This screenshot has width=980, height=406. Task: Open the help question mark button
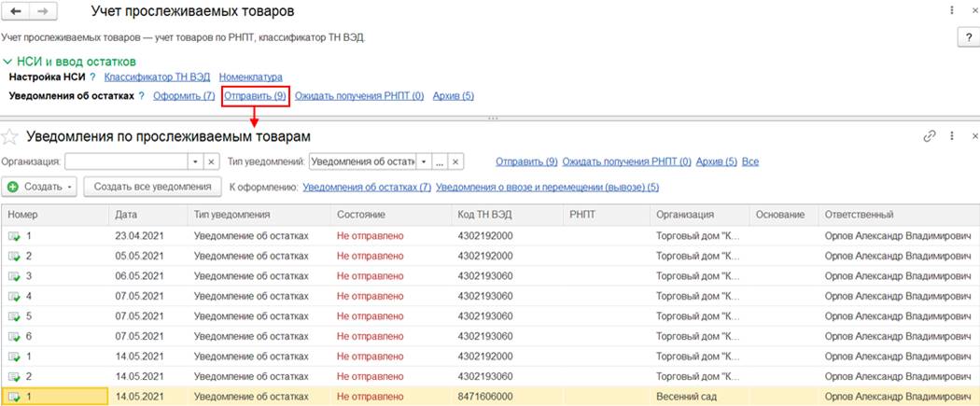967,36
